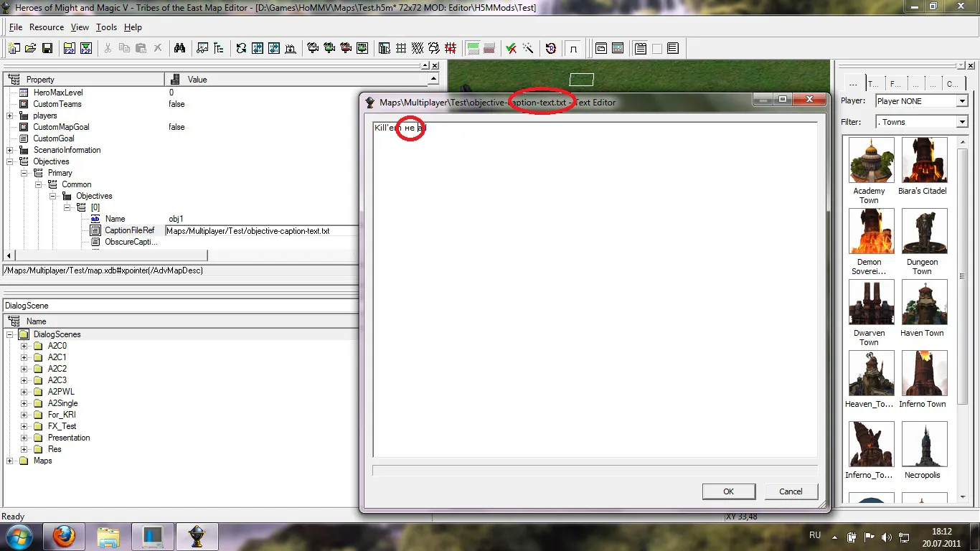Click the green checkmark toolbar icon
This screenshot has height=551, width=980.
pos(511,48)
